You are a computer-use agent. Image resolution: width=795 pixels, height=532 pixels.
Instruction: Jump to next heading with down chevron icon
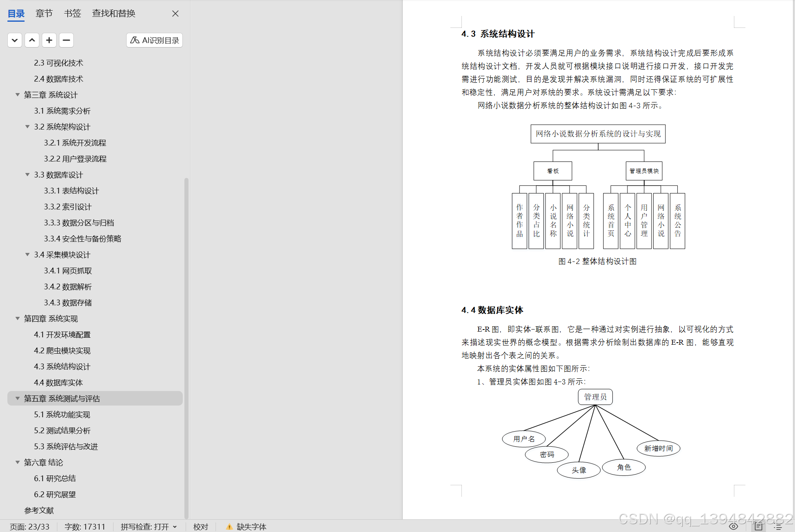click(15, 40)
